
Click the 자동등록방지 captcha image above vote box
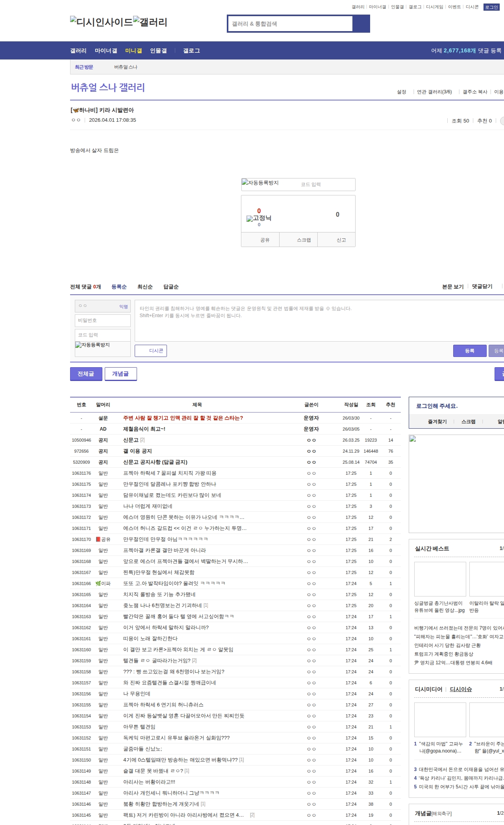[x=260, y=183]
